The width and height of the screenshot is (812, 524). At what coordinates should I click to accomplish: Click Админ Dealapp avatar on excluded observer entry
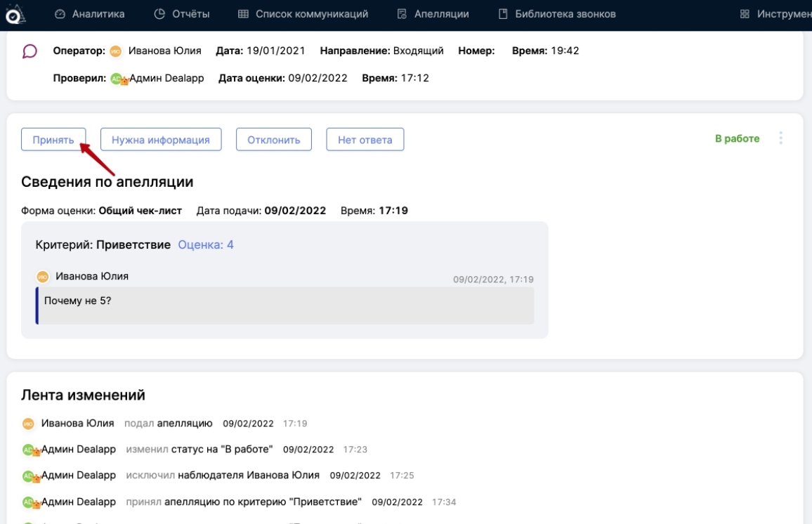30,476
